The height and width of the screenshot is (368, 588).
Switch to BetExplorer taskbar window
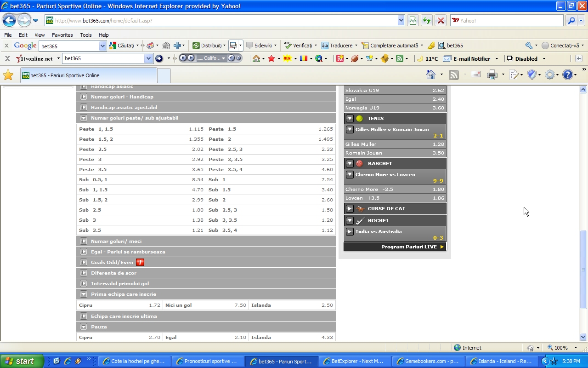[x=355, y=361]
